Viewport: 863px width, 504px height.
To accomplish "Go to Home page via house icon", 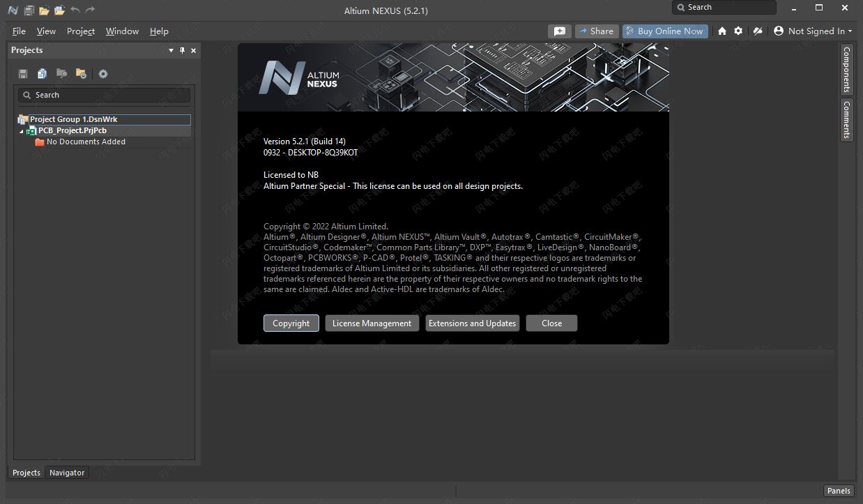I will pos(722,31).
